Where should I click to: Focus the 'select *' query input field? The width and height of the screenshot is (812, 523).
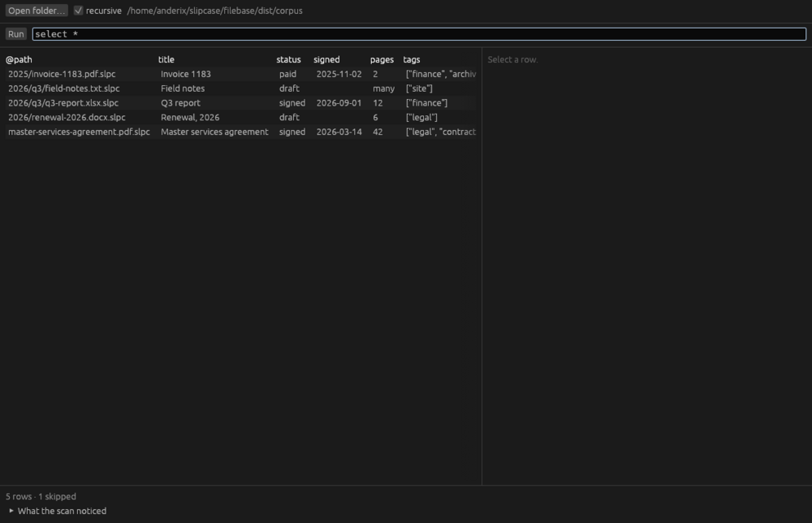pyautogui.click(x=419, y=34)
